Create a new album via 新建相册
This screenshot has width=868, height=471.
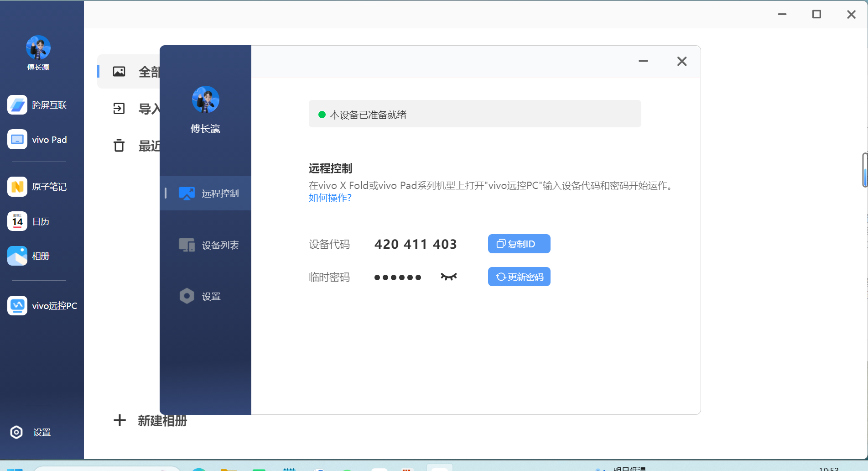click(151, 420)
